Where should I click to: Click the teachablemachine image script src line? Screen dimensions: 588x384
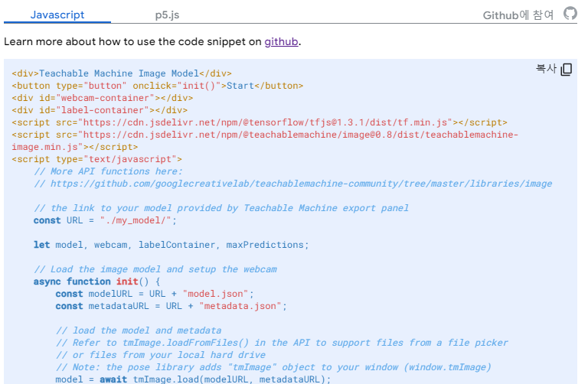pyautogui.click(x=265, y=135)
